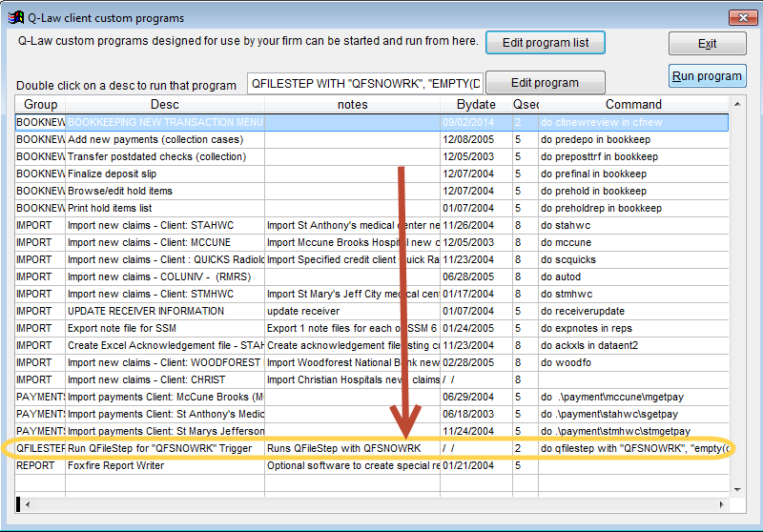The height and width of the screenshot is (532, 763).
Task: Click 'do qfilestep with "QFSNOWRK"' command cell
Action: 633,448
